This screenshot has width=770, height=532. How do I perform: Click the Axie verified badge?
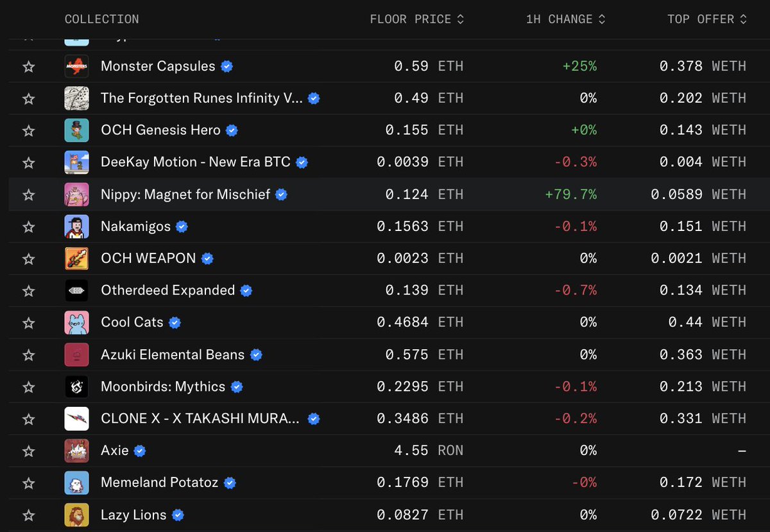tap(140, 451)
